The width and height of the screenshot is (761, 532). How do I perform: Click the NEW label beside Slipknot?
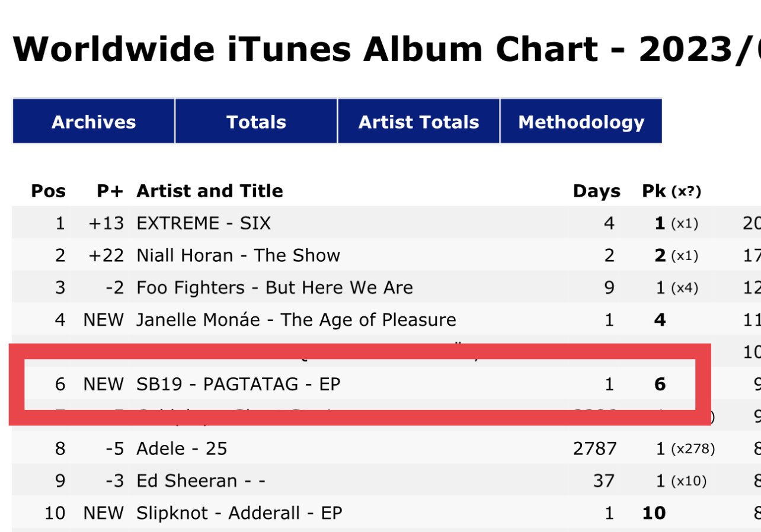pos(104,512)
